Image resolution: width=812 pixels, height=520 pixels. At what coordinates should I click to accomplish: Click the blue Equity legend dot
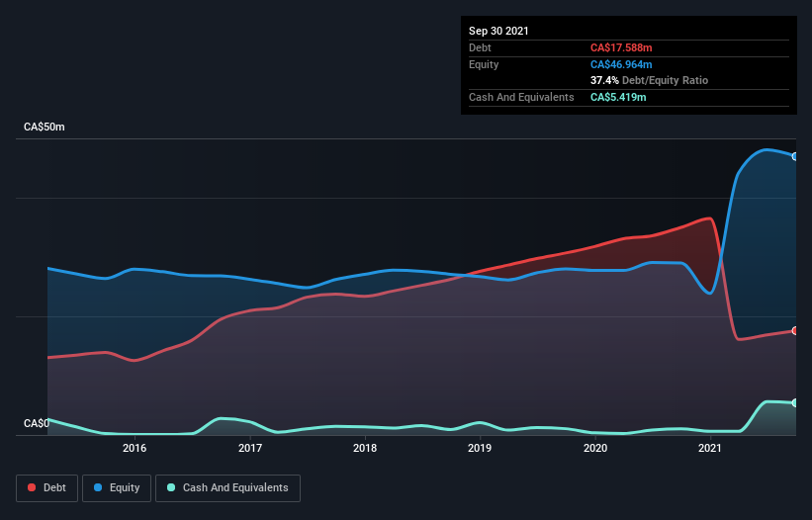point(98,487)
